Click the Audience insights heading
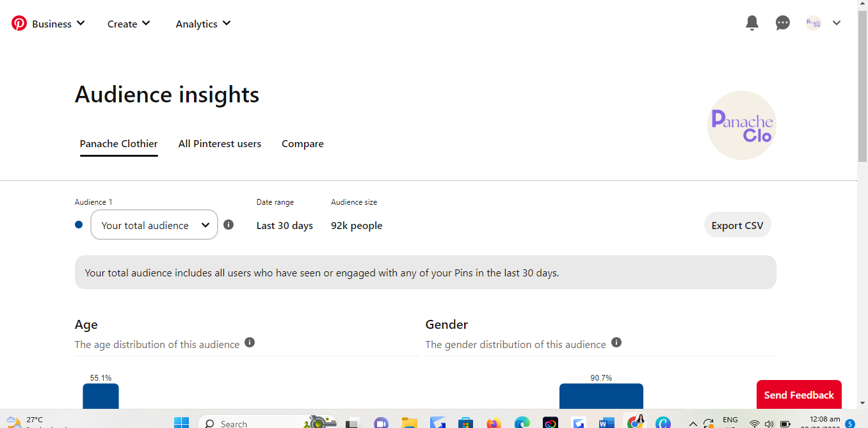868x428 pixels. click(167, 95)
